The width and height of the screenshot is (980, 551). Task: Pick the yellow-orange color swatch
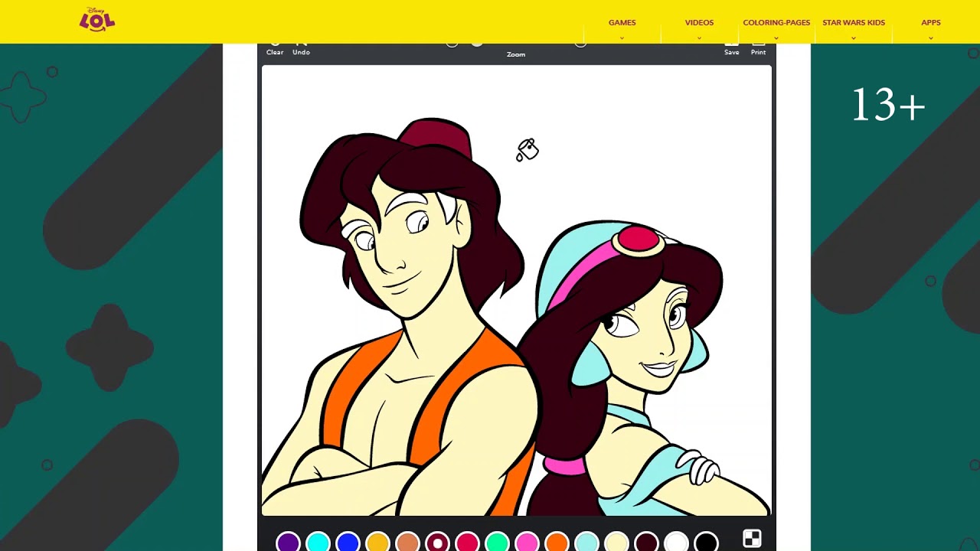[377, 543]
